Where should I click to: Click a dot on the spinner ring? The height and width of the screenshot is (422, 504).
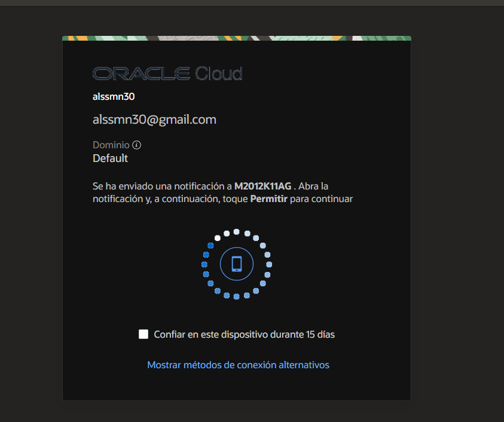(237, 232)
